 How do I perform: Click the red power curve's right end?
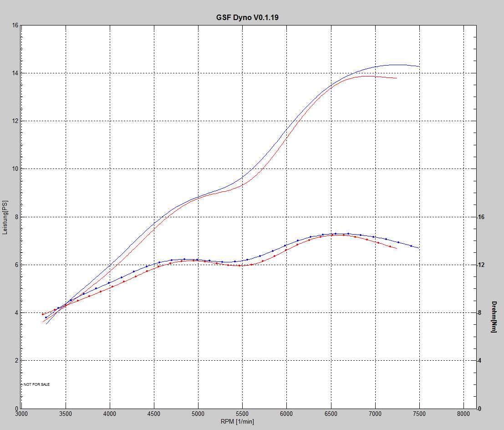coord(396,78)
